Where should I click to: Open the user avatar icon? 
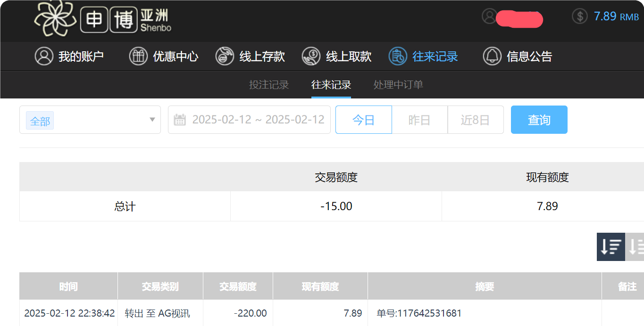tap(488, 16)
